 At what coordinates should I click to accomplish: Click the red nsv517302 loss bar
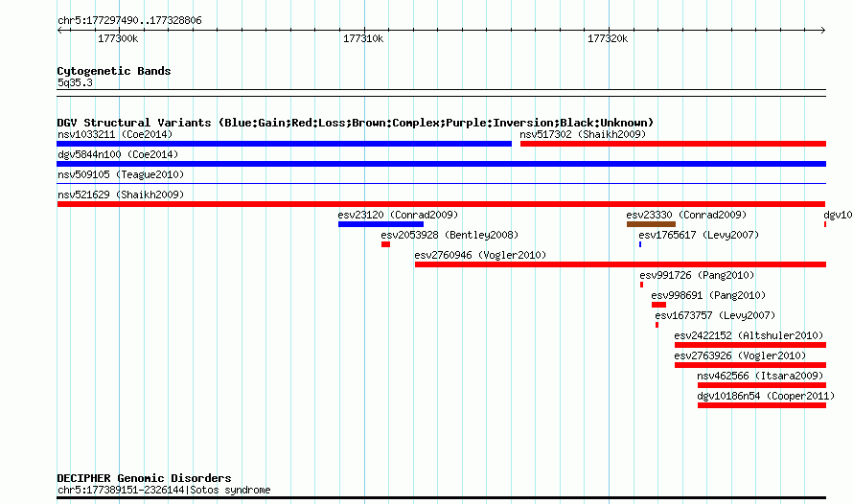(x=673, y=144)
